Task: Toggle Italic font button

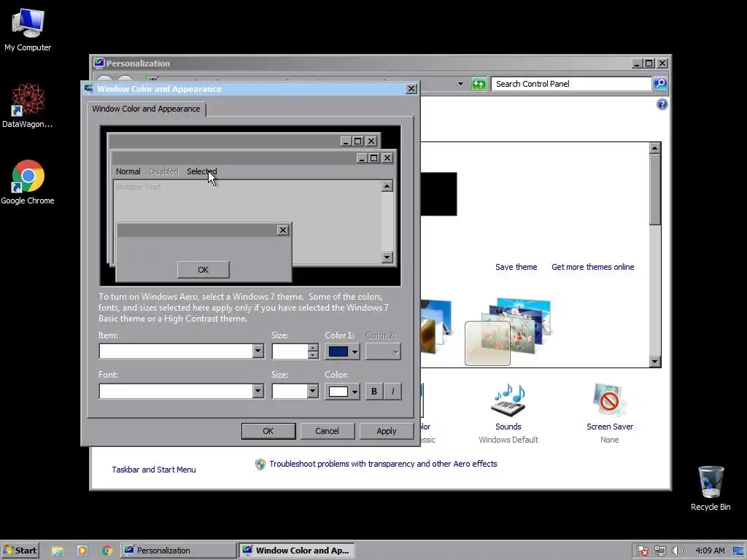Action: coord(392,392)
